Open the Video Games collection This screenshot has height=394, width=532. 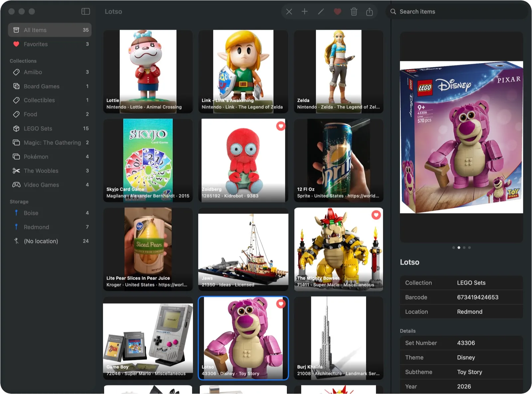(x=50, y=185)
